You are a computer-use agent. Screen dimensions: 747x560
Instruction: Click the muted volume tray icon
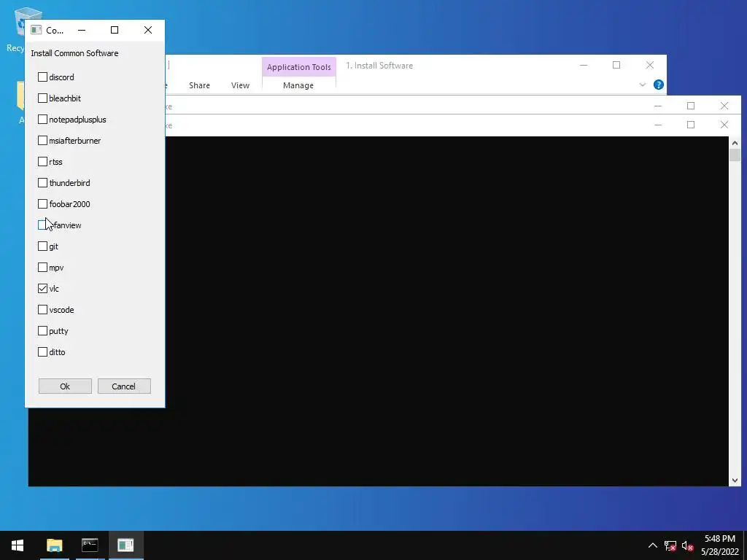tap(687, 545)
